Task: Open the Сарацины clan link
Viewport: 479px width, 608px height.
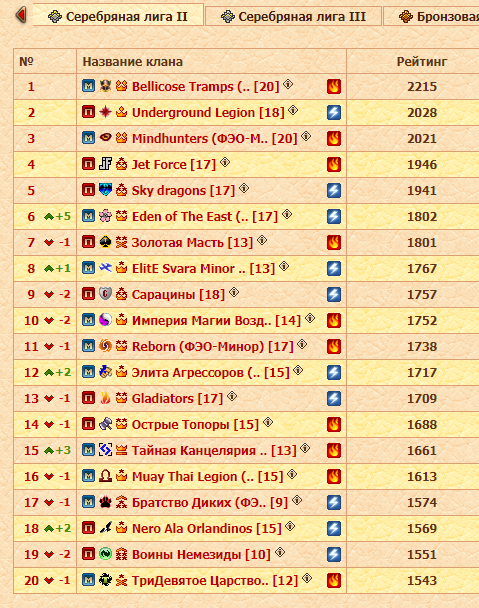Action: [178, 295]
